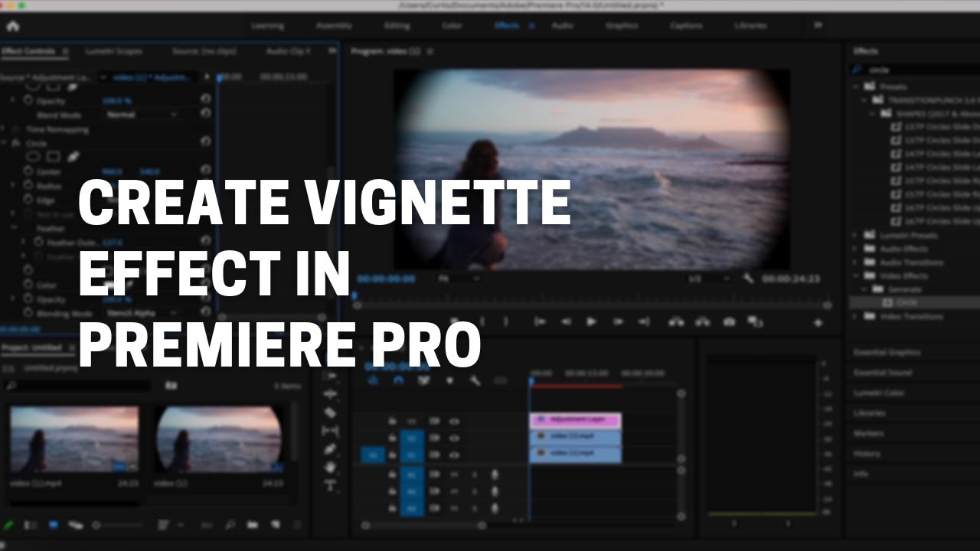The height and width of the screenshot is (551, 980).
Task: Click the Timeline wrench display settings icon
Action: [x=475, y=380]
